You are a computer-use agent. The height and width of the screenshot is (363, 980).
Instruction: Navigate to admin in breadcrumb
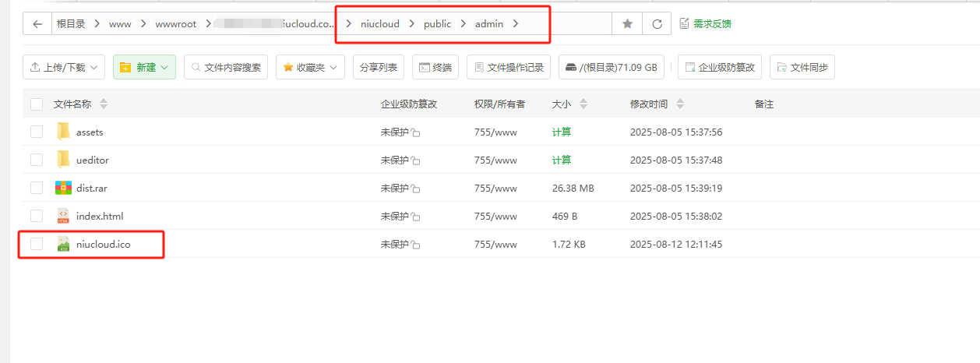[x=489, y=23]
